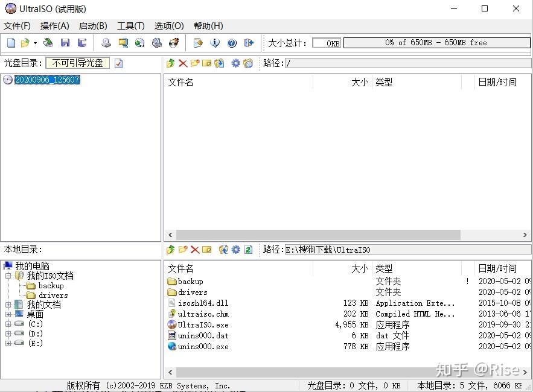This screenshot has width=533, height=392.
Task: Click the Mount to Virtual Drive icon
Action: [x=157, y=43]
